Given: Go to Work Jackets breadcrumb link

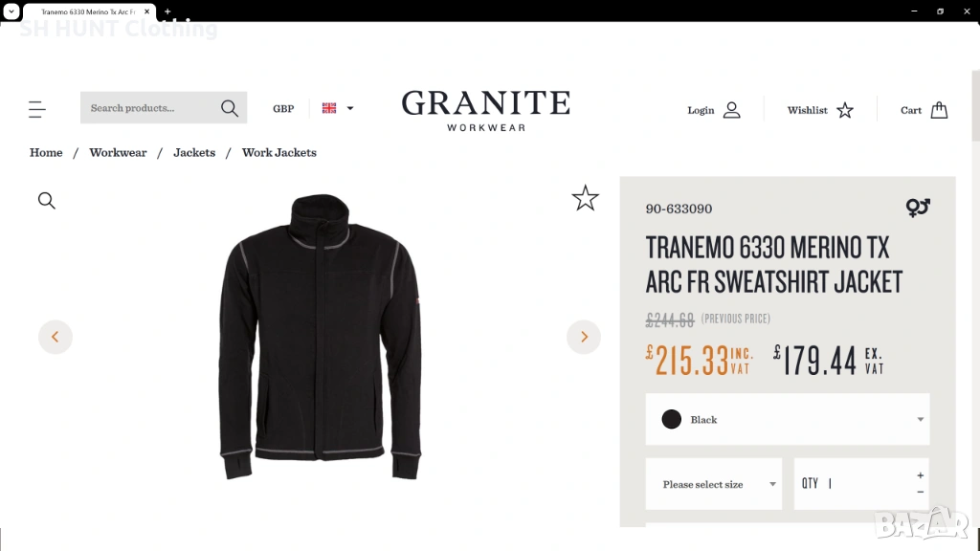Looking at the screenshot, I should (x=278, y=152).
